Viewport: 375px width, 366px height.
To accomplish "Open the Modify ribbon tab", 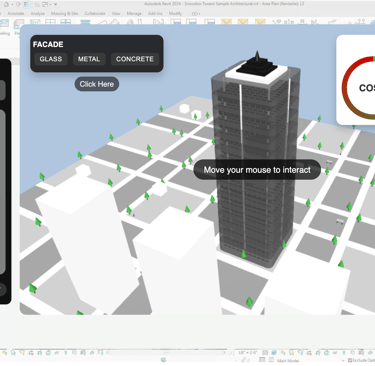I will point(175,14).
